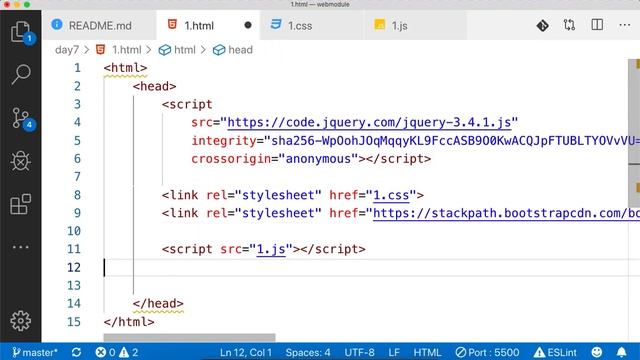Follow the 1.css href link
This screenshot has width=640, height=360.
pos(391,195)
